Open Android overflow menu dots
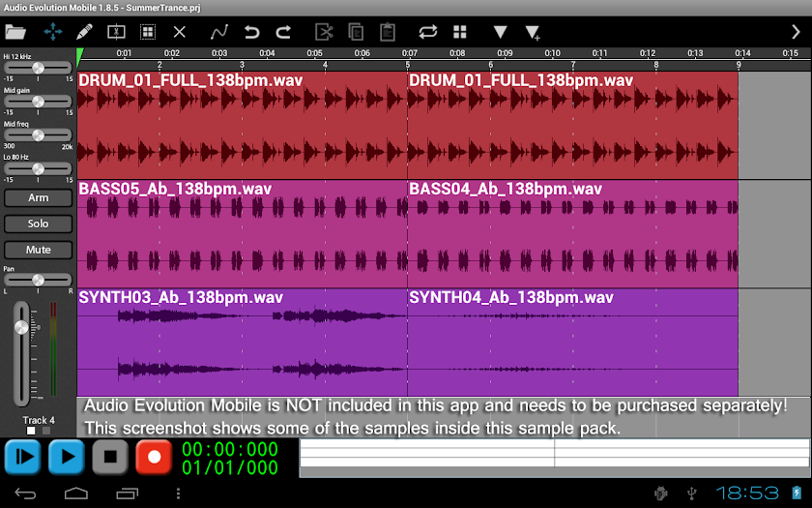This screenshot has width=812, height=508. (x=178, y=493)
